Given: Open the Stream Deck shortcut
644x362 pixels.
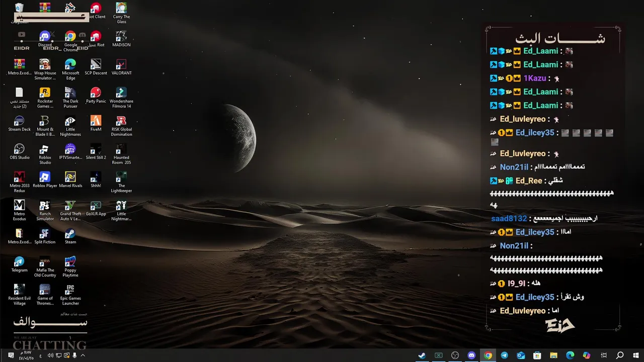Looking at the screenshot, I should (x=19, y=123).
